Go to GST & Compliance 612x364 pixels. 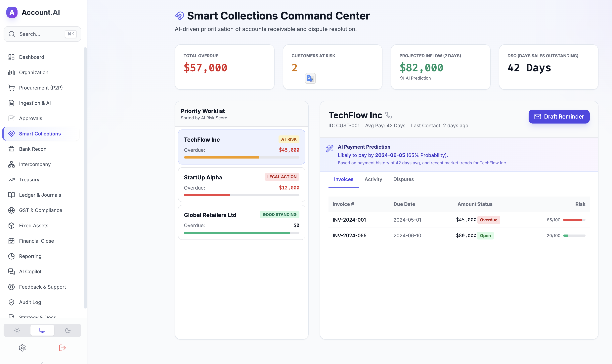pyautogui.click(x=40, y=210)
